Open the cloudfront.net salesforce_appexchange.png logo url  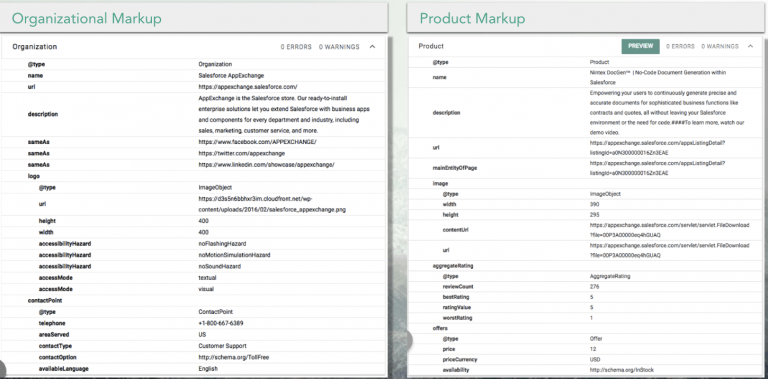(x=272, y=204)
